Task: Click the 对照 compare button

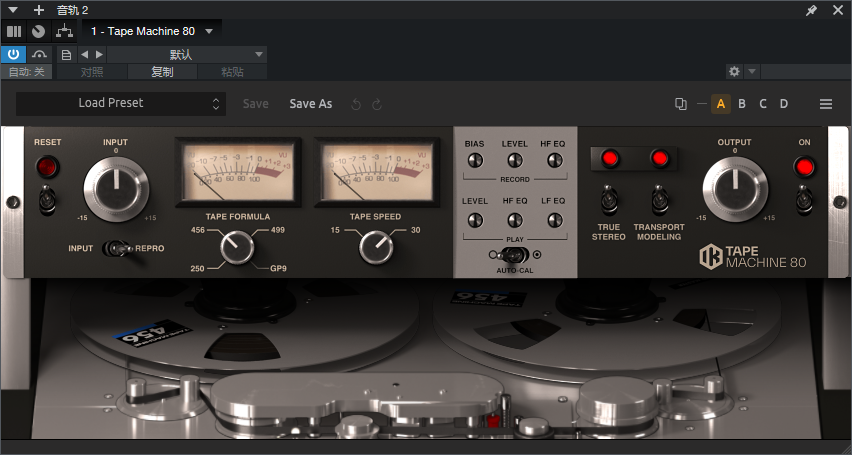Action: [92, 72]
